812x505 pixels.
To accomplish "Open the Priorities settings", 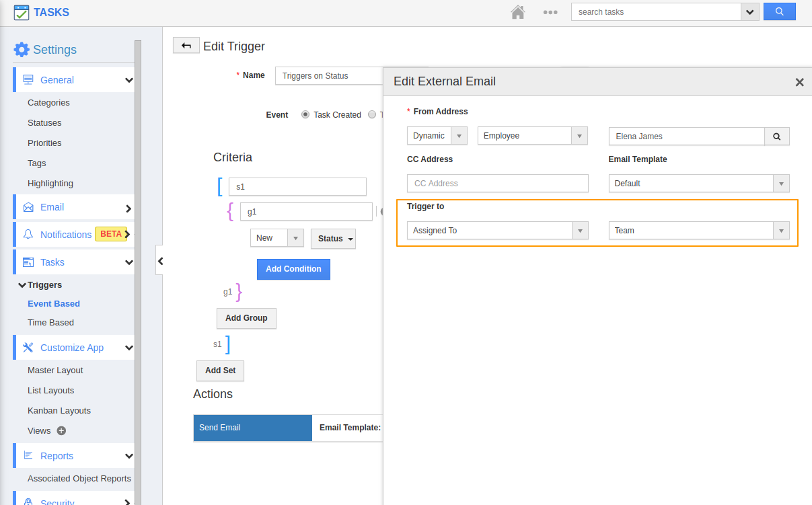I will [x=44, y=143].
